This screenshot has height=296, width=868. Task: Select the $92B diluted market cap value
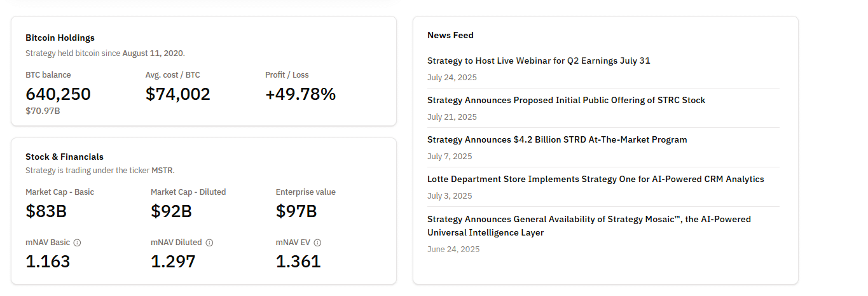[x=171, y=211]
